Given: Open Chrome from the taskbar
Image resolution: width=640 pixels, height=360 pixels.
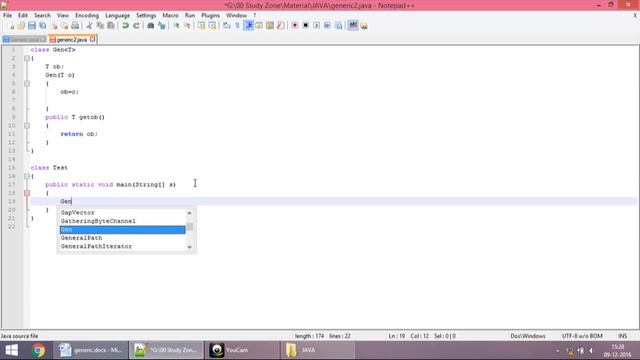Looking at the screenshot, I should pyautogui.click(x=39, y=350).
